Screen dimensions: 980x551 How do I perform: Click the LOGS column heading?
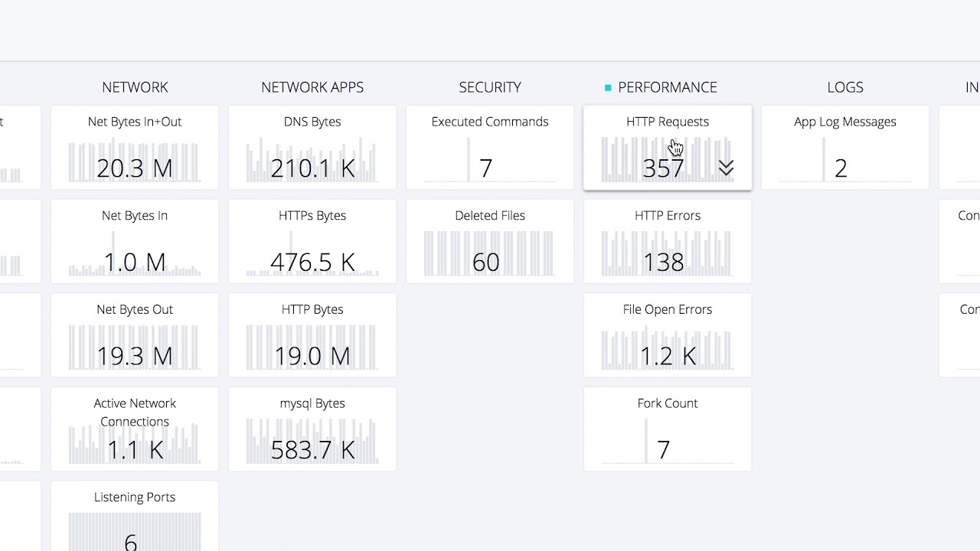coord(845,87)
